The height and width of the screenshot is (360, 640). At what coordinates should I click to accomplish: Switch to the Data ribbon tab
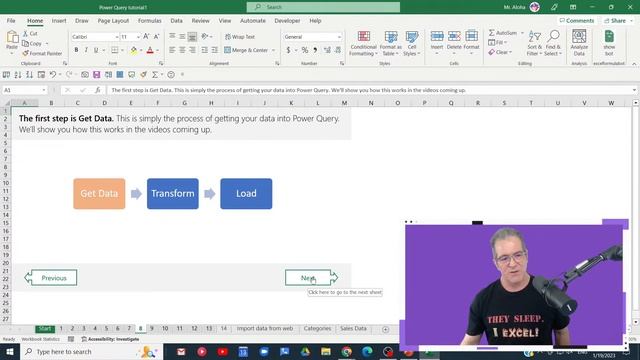click(x=176, y=20)
